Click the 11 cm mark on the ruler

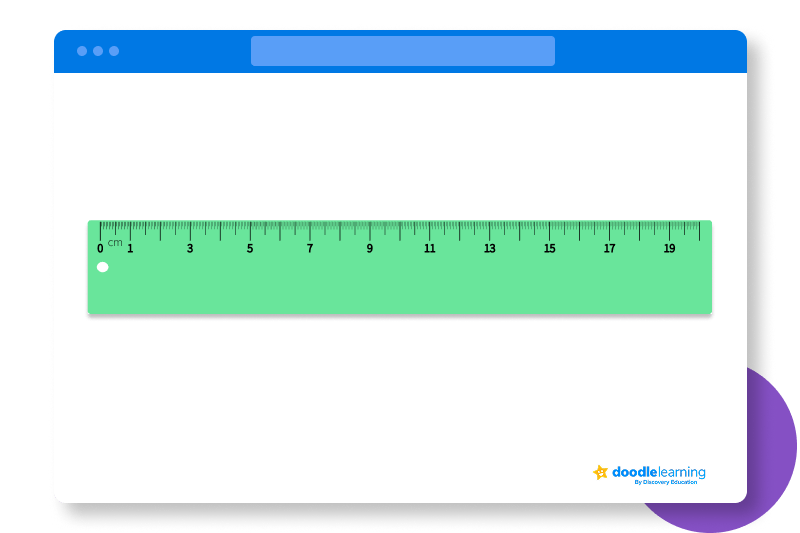click(430, 248)
